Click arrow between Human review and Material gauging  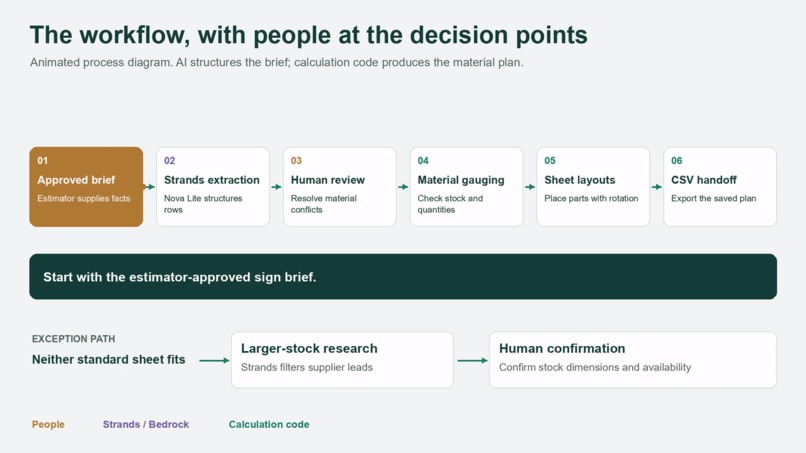click(403, 187)
